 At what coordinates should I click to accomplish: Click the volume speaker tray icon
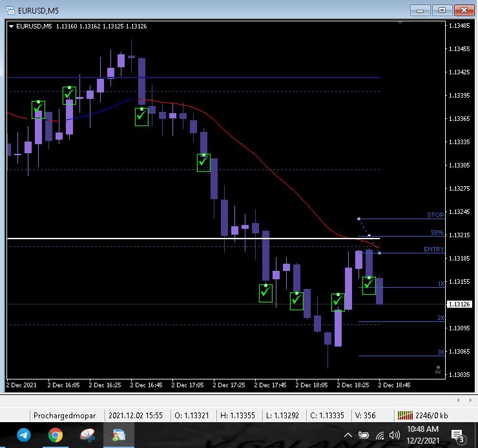click(395, 435)
